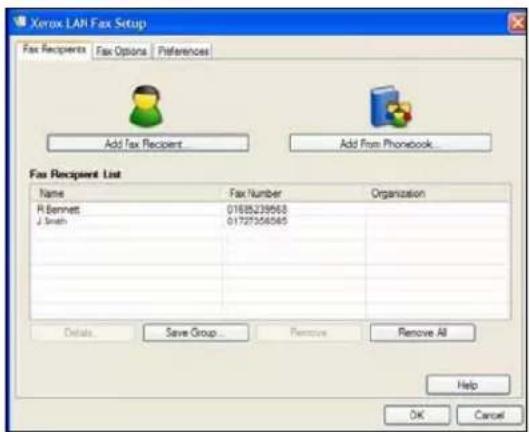This screenshot has height=432, width=529.
Task: Confirm with the OK button
Action: click(x=417, y=415)
